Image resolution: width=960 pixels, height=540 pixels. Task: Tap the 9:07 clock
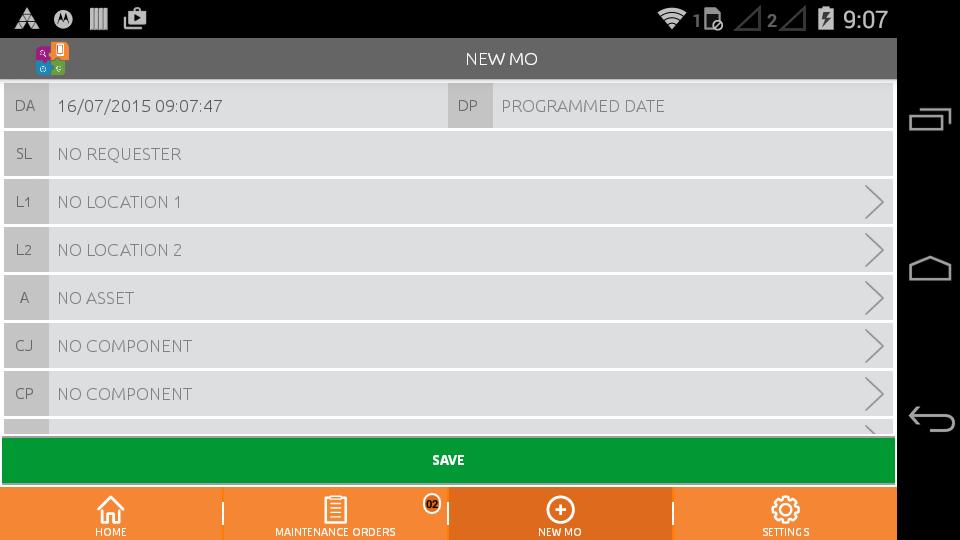tap(865, 20)
